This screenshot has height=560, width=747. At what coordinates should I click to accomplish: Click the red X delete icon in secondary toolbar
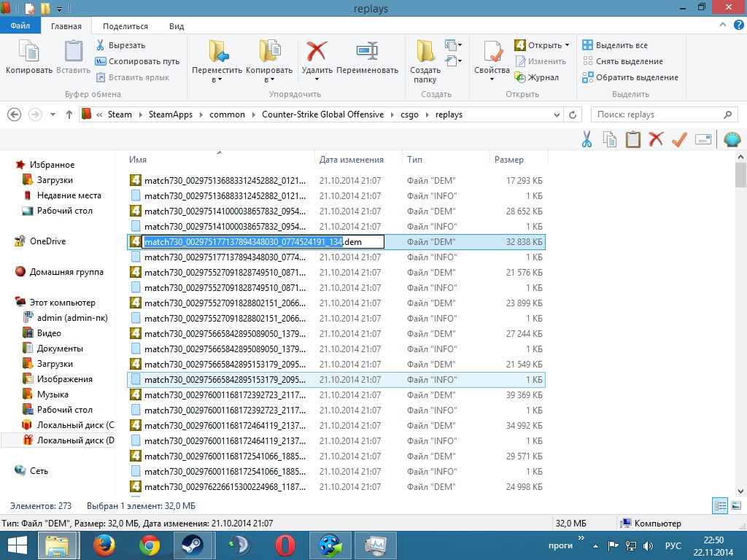pyautogui.click(x=656, y=139)
